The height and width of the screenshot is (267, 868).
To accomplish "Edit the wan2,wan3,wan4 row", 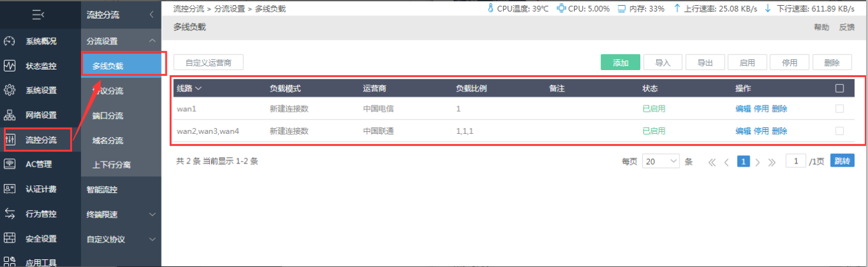I will pyautogui.click(x=743, y=131).
